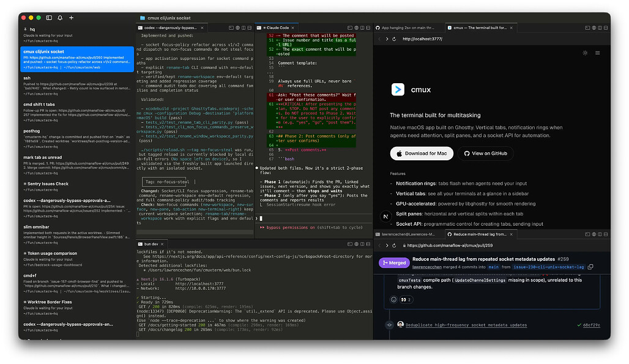
Task: Open commit hash 68cf29c link
Action: (591, 325)
